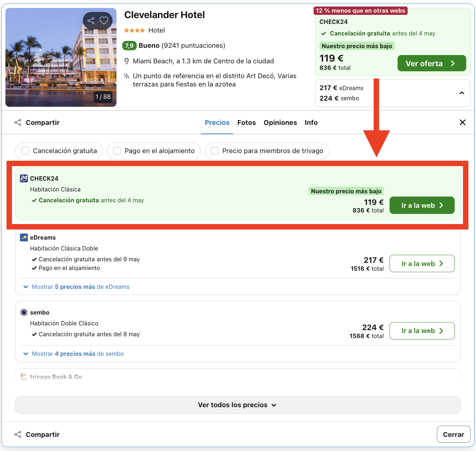The height and width of the screenshot is (451, 476).
Task: Click the location pin beside Miami Beach
Action: [x=127, y=61]
